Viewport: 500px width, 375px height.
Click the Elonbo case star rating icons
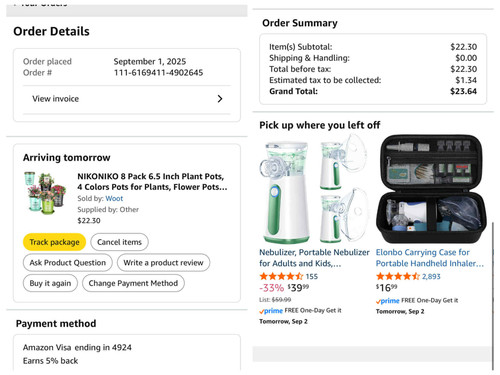coord(398,276)
